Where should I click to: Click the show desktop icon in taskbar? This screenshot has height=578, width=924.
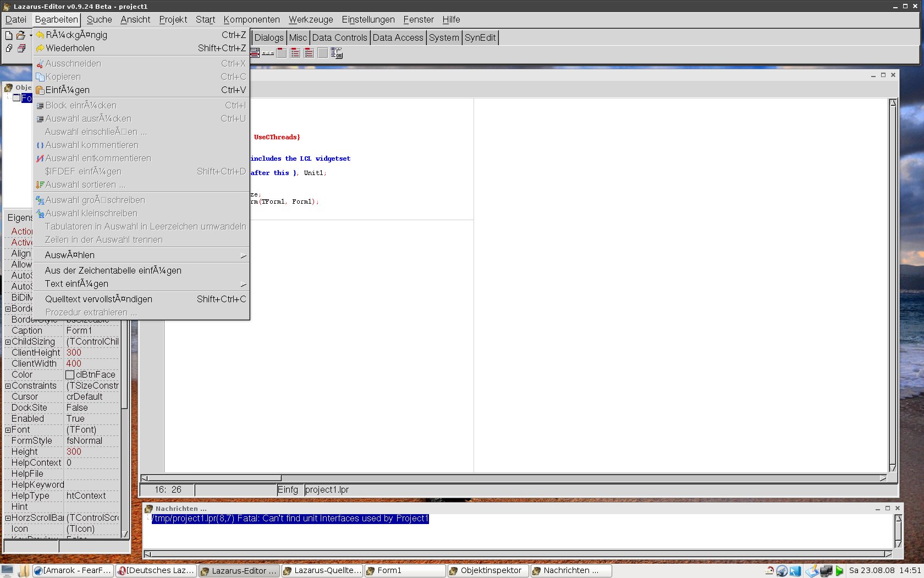[x=7, y=570]
